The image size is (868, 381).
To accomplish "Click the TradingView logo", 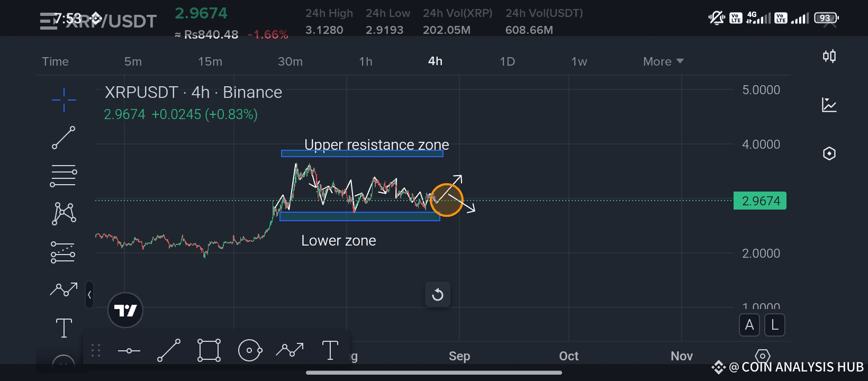I will 125,310.
